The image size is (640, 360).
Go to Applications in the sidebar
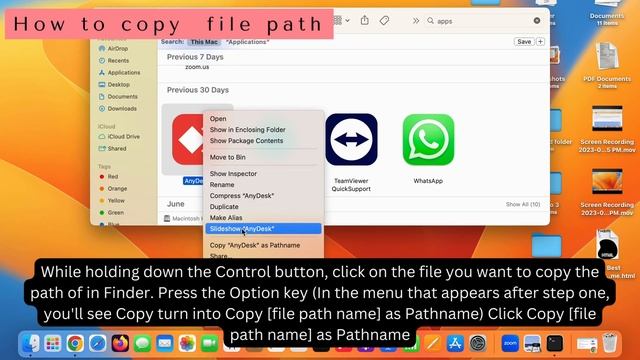coord(124,72)
